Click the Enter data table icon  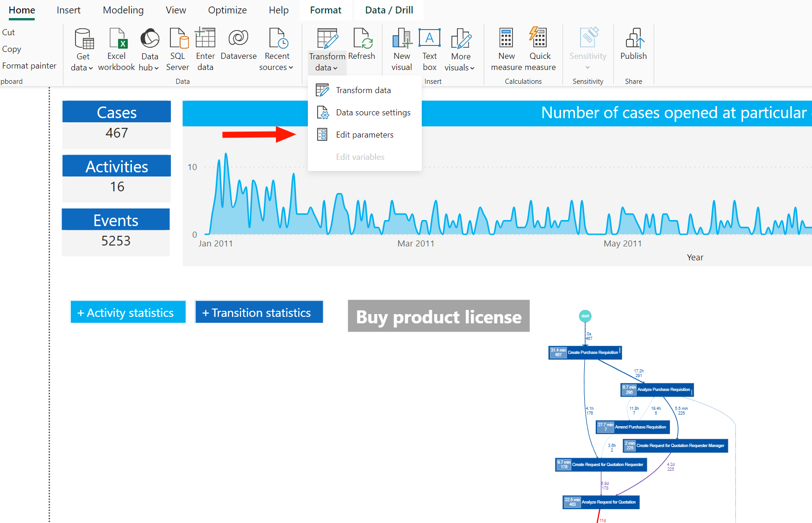[205, 38]
